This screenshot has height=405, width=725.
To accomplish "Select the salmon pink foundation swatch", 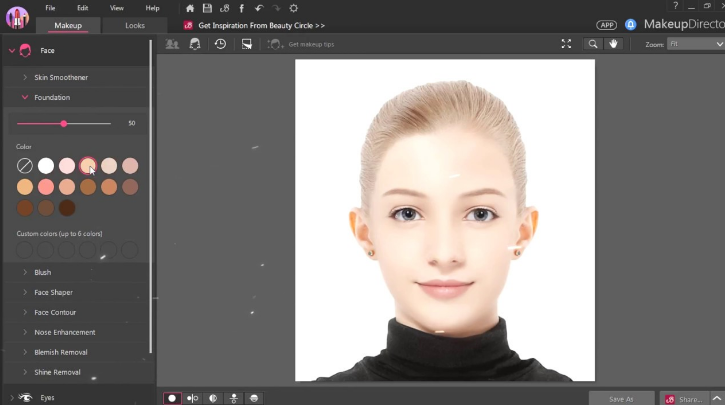I will (46, 187).
